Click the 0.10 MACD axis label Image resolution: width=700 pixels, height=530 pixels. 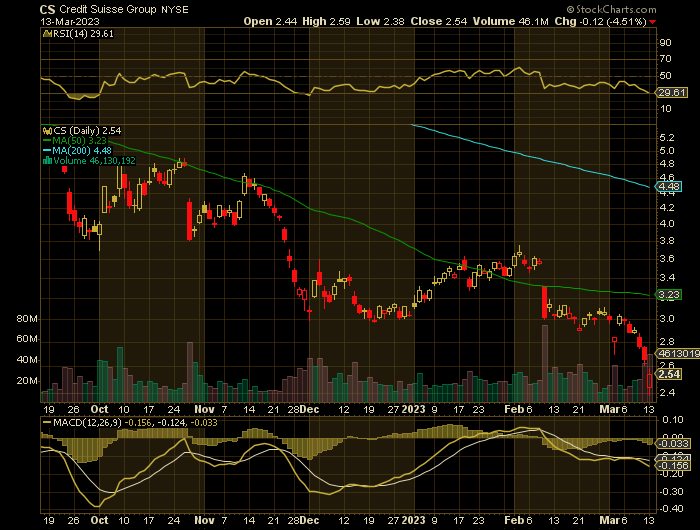point(672,420)
